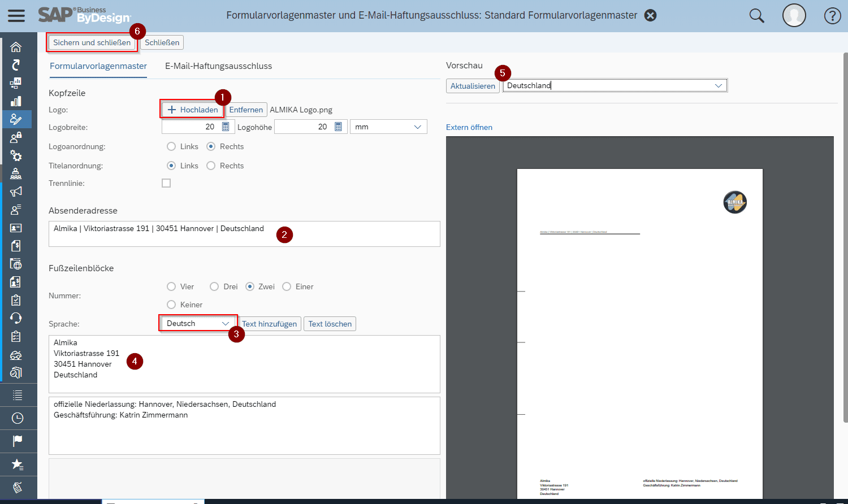Select Links for Logoanordnung
The height and width of the screenshot is (504, 848).
(x=171, y=146)
